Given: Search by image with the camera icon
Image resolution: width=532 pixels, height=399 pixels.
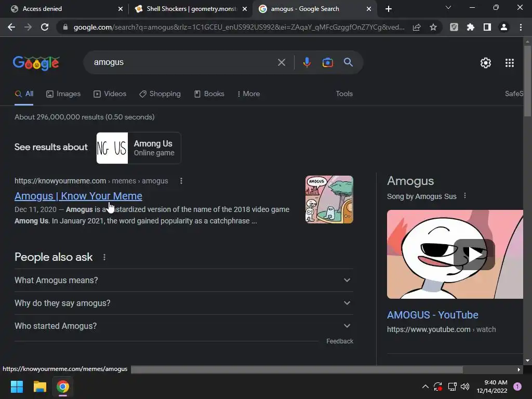Looking at the screenshot, I should [328, 62].
